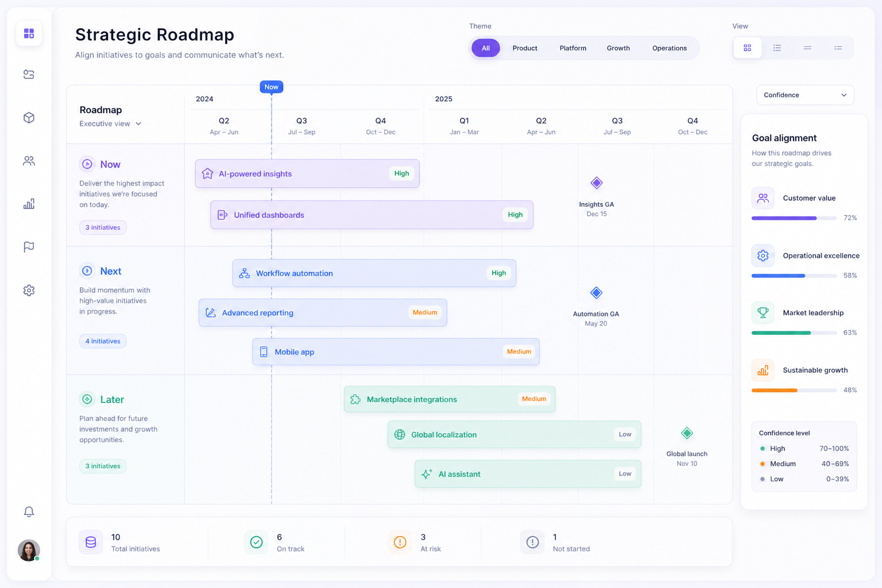Viewport: 882px width, 588px height.
Task: Filter by Operations theme
Action: pyautogui.click(x=670, y=48)
